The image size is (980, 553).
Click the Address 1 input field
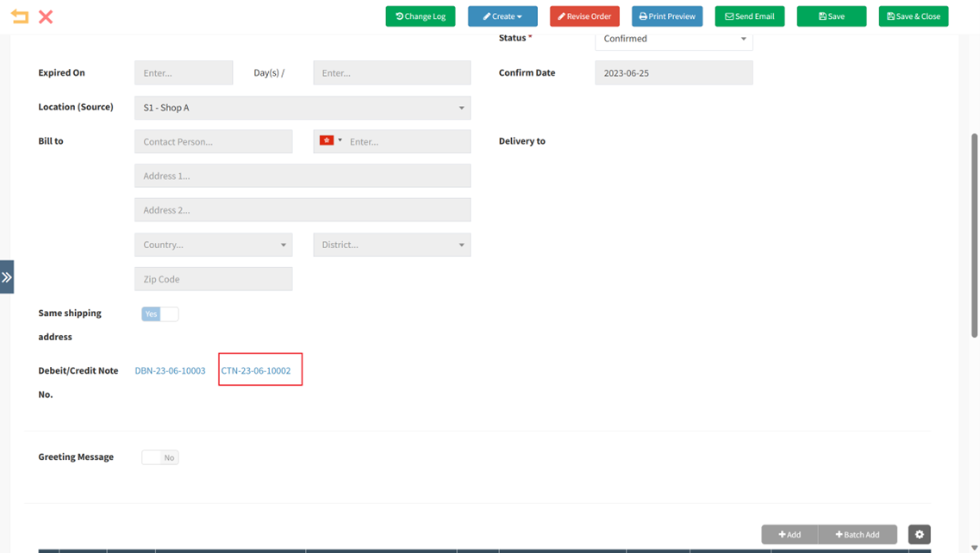click(303, 176)
